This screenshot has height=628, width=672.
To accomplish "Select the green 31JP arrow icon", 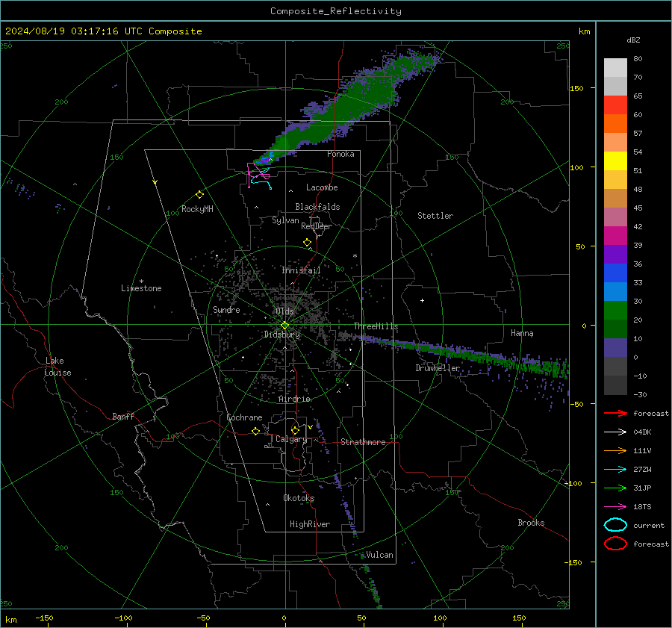I will (x=615, y=488).
